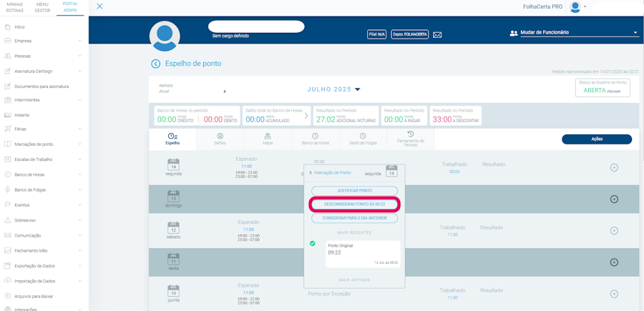This screenshot has height=311, width=644.
Task: Click the 14 calendar icon in the popup
Action: pos(392,171)
